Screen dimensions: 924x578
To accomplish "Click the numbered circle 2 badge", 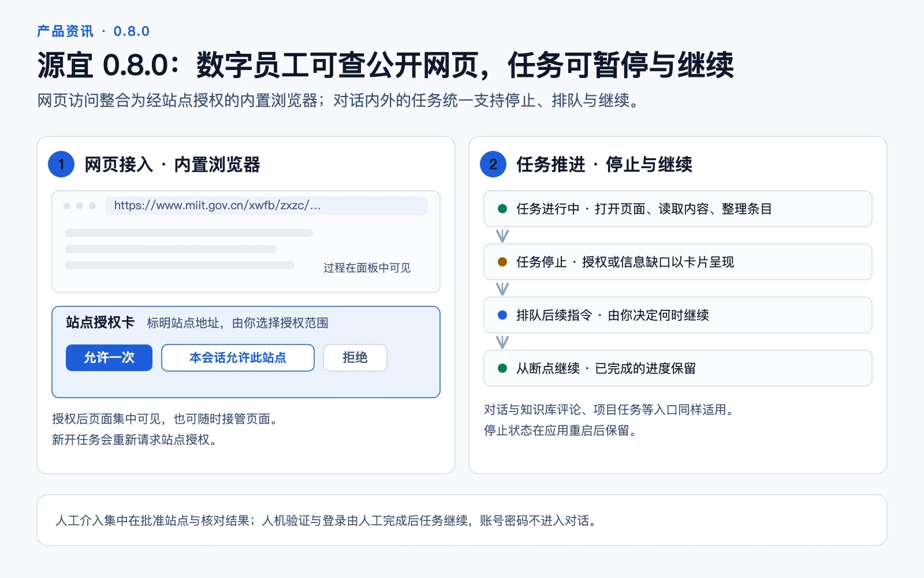I will 493,164.
